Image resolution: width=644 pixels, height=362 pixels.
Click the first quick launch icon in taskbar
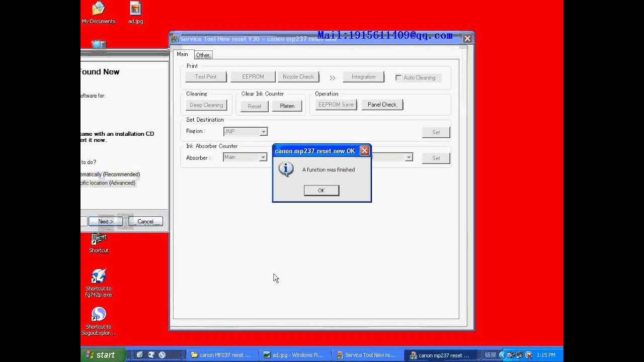139,355
